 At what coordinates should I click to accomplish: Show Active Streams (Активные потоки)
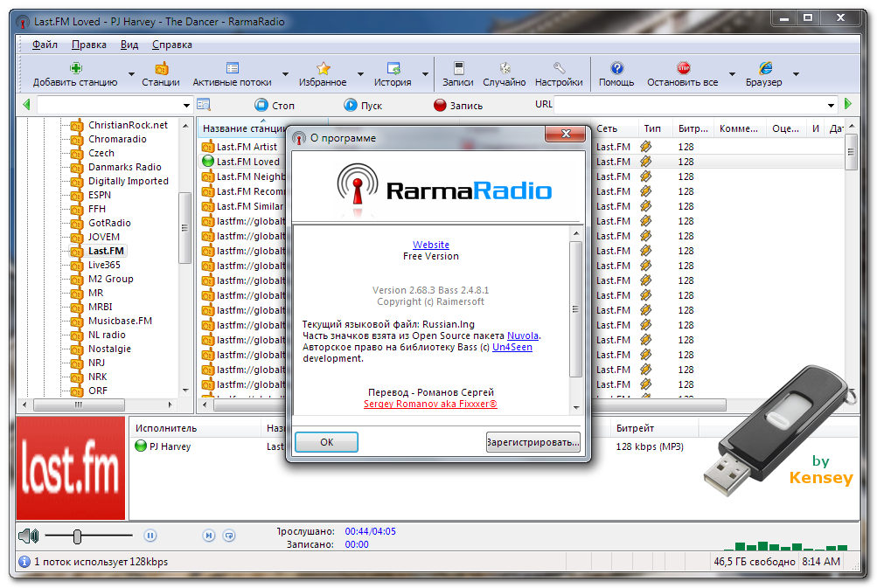point(232,74)
